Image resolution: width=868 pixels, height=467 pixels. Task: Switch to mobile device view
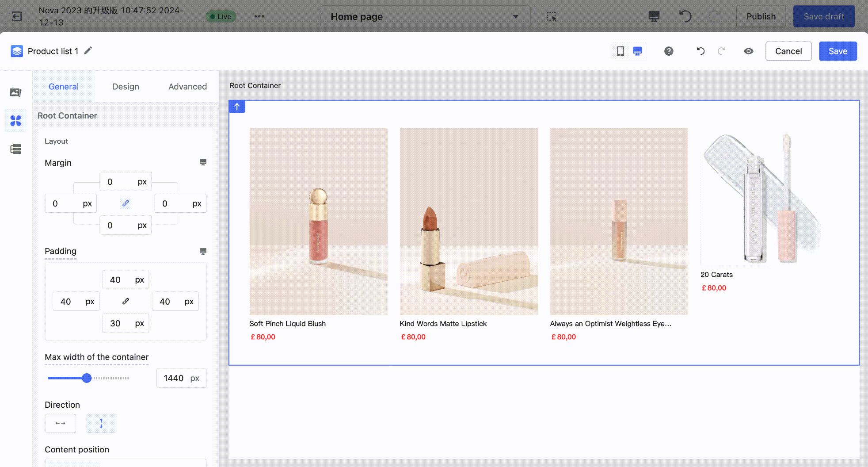pos(620,51)
